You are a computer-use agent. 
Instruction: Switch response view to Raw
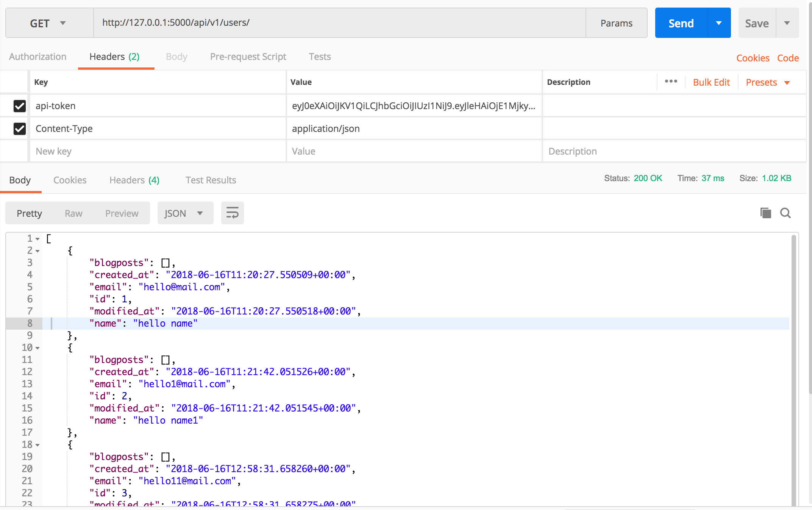73,213
